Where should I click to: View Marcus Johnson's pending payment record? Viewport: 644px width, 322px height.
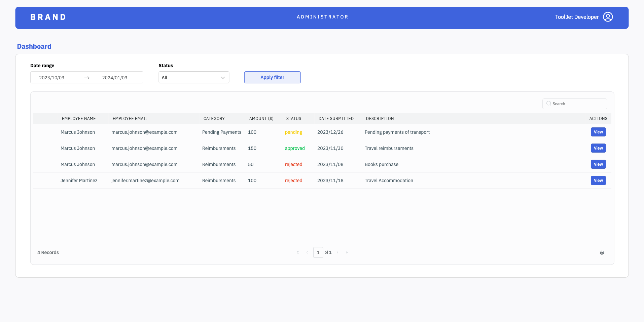pos(598,132)
